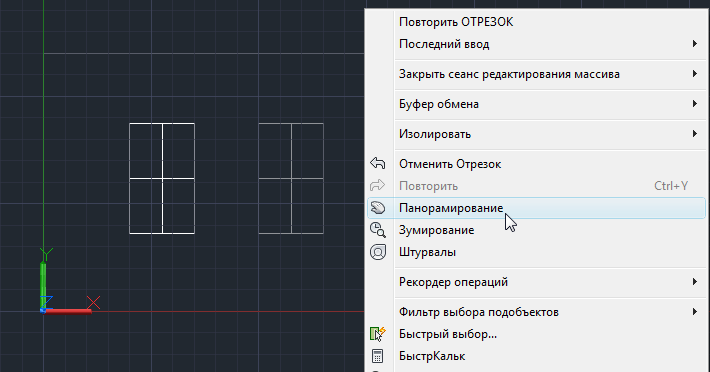Select БыстрКальк menu entry
710x372 pixels.
tap(536, 357)
